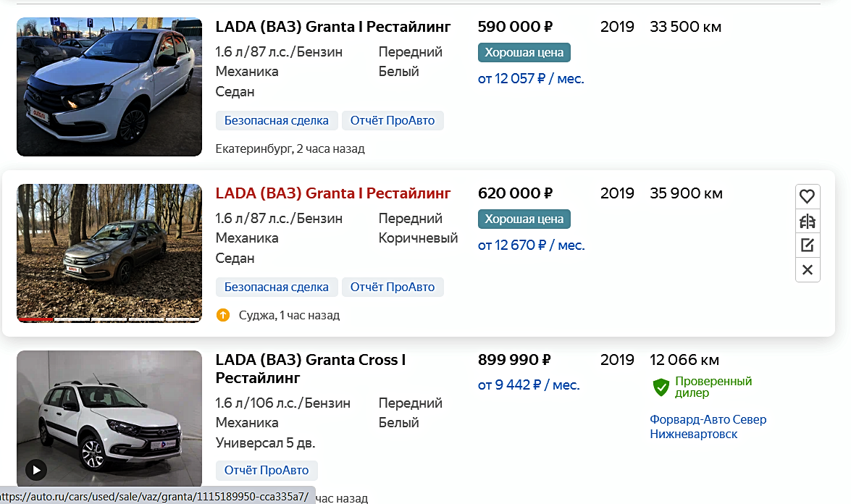Open Отчёт ПроАвто for the brown Granta

point(393,287)
